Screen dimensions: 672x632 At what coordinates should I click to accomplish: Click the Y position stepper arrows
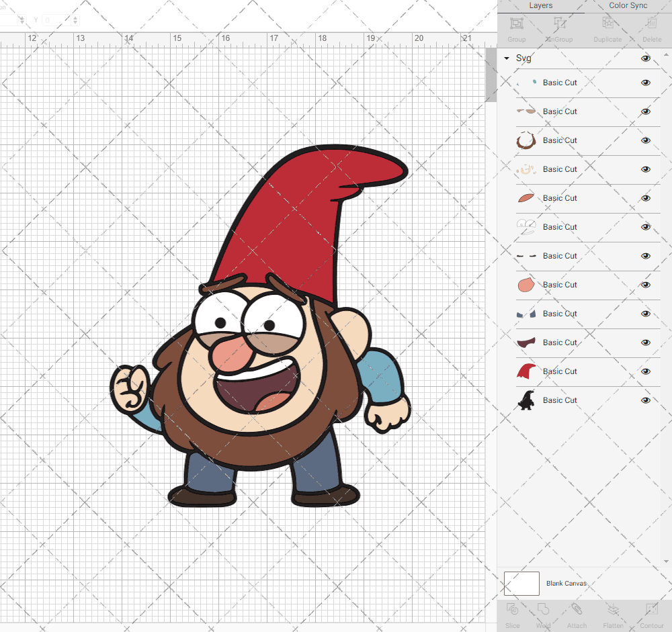75,19
